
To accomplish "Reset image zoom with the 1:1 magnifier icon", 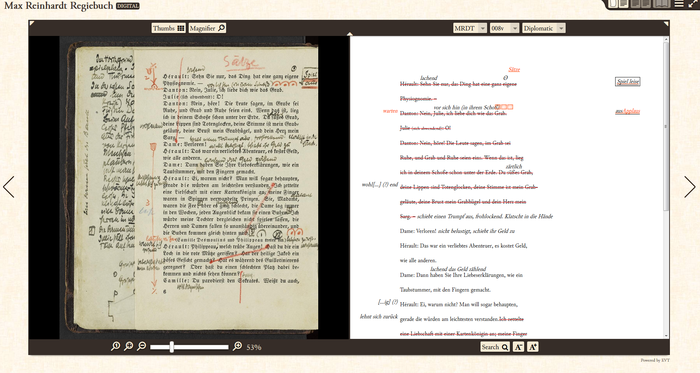I will tap(115, 346).
